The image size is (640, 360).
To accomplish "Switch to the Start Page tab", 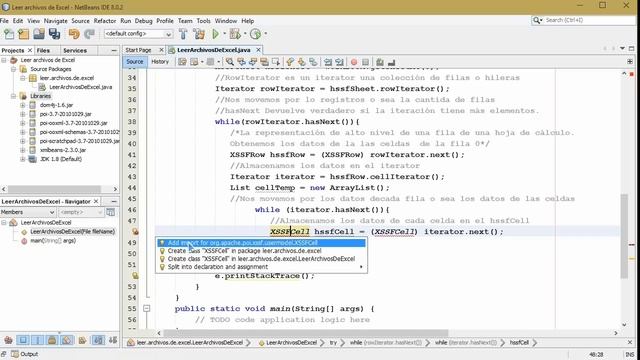I will tap(138, 50).
